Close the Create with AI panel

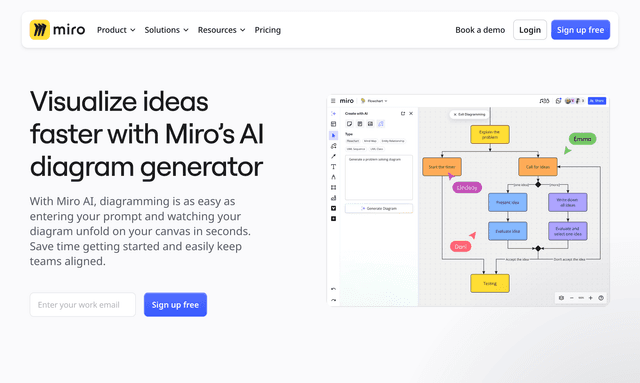(411, 114)
